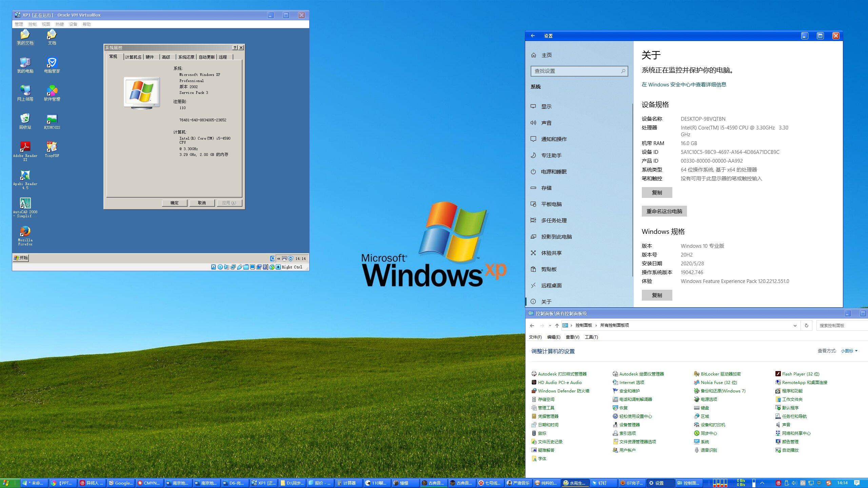The width and height of the screenshot is (868, 488).
Task: Go to 主页 home in Settings
Action: click(579, 55)
